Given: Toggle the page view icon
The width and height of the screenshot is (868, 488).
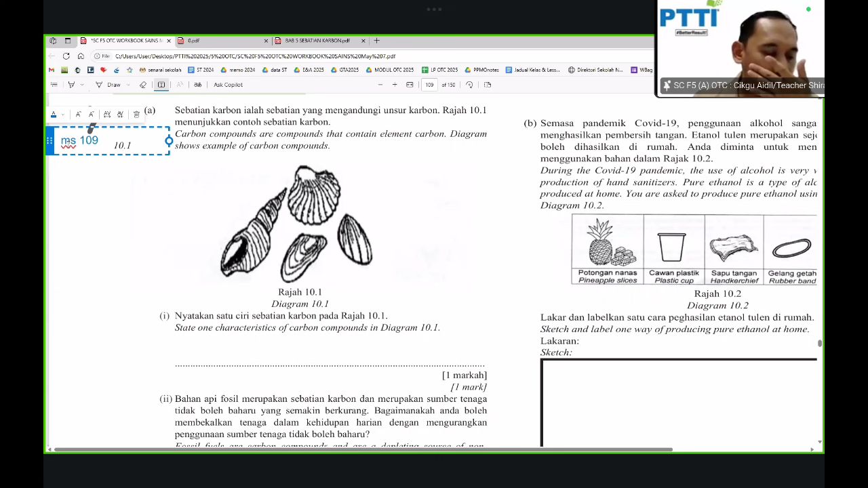Looking at the screenshot, I should [488, 85].
